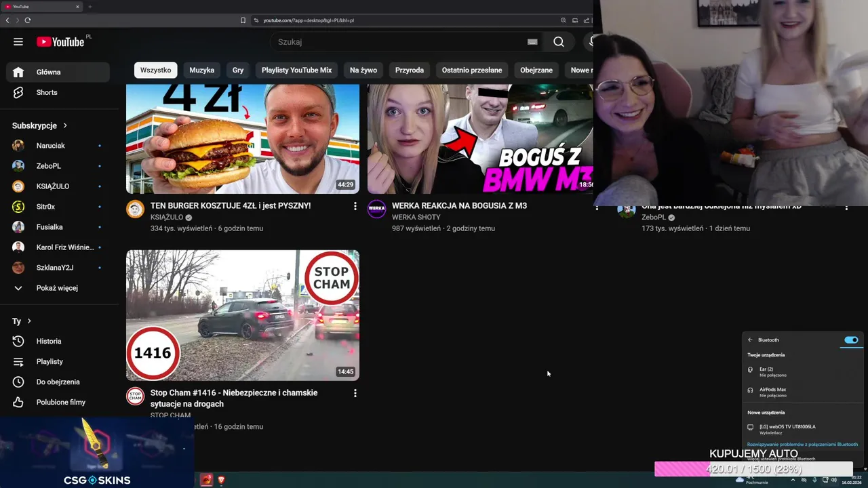Viewport: 868px width, 488px height.
Task: Expand Pokaż więcej subscriptions
Action: coord(58,288)
